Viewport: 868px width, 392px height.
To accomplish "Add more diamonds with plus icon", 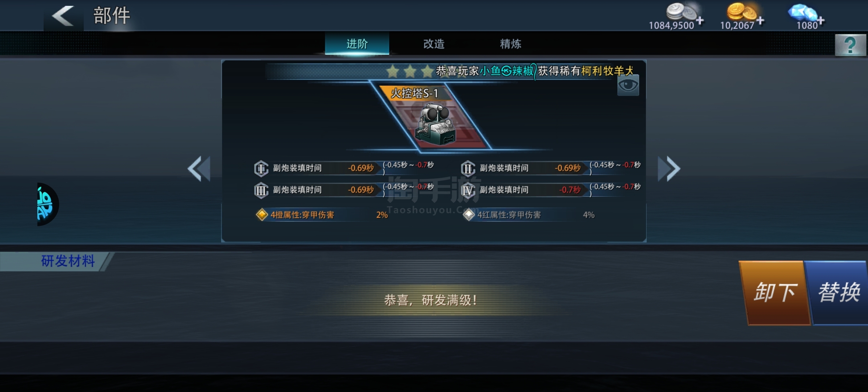I will [x=820, y=21].
